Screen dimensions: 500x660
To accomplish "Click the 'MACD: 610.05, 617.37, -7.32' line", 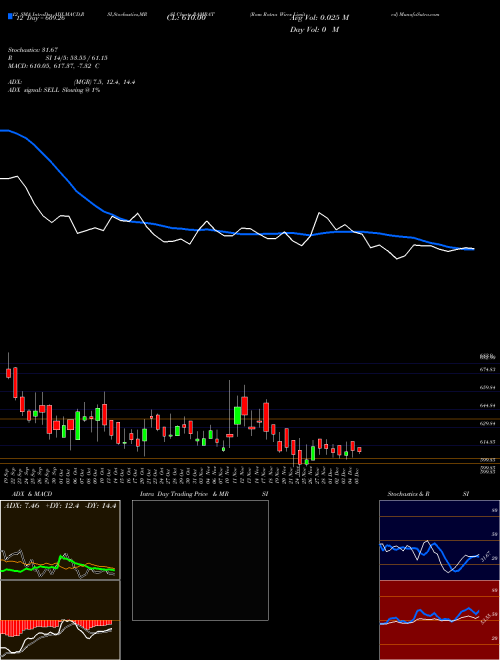I will pos(53,66).
